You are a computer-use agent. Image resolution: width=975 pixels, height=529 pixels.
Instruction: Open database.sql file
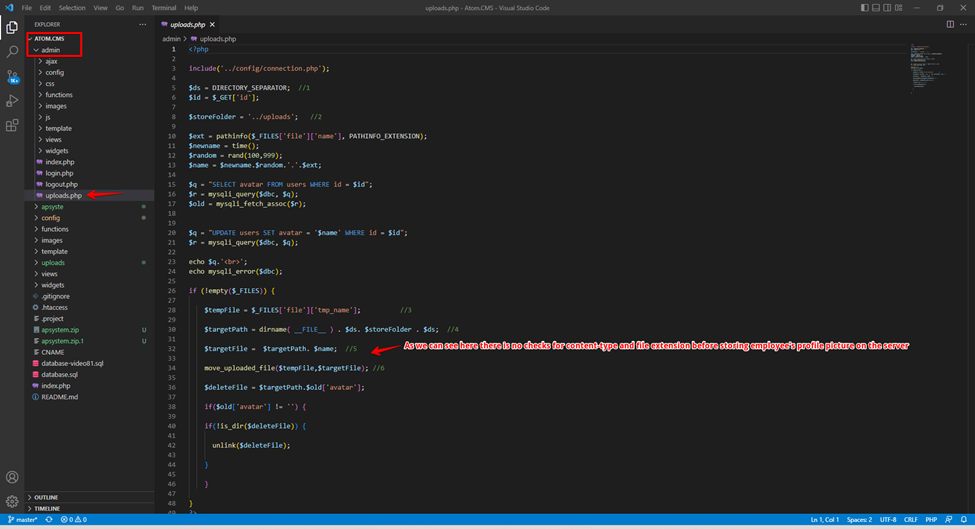pyautogui.click(x=89, y=374)
